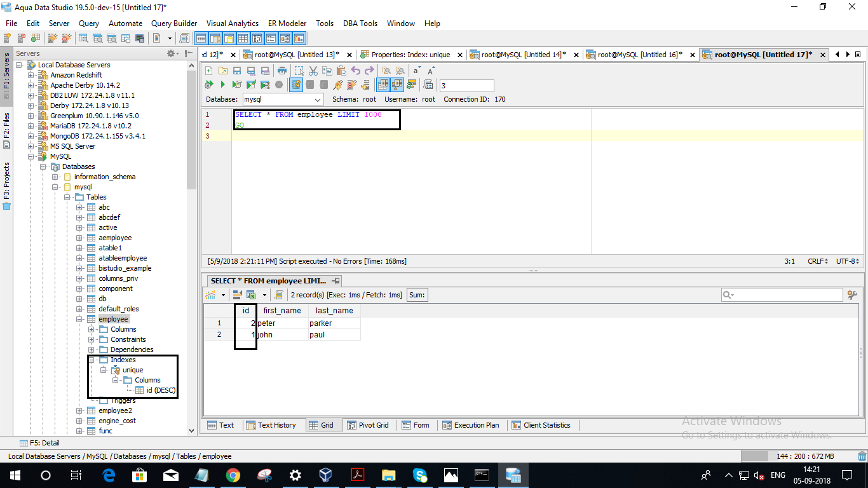Screen dimensions: 868x488
Task: Click the max results field containing 3
Action: point(467,85)
